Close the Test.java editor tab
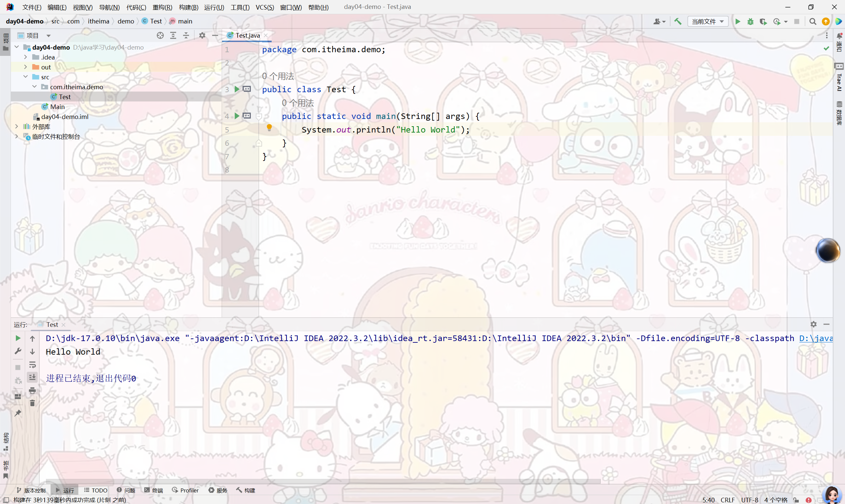 (266, 35)
